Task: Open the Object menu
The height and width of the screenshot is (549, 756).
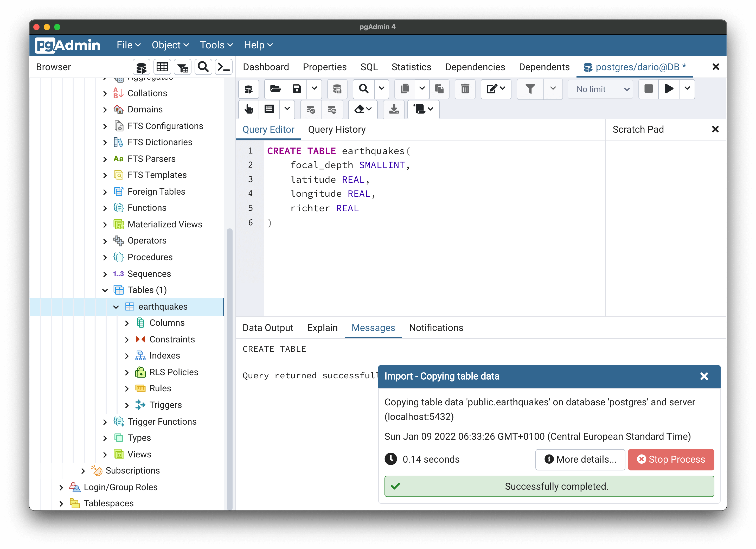Action: coord(170,45)
